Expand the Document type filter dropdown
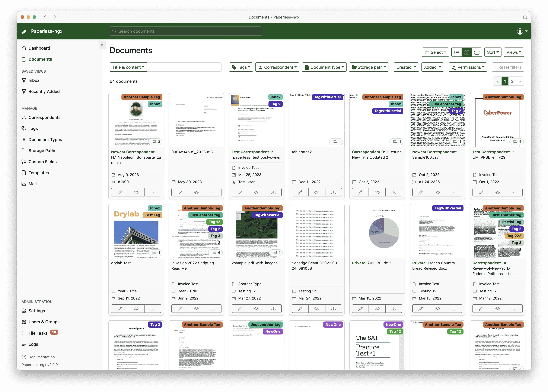Viewport: 548px width, 392px height. point(325,67)
